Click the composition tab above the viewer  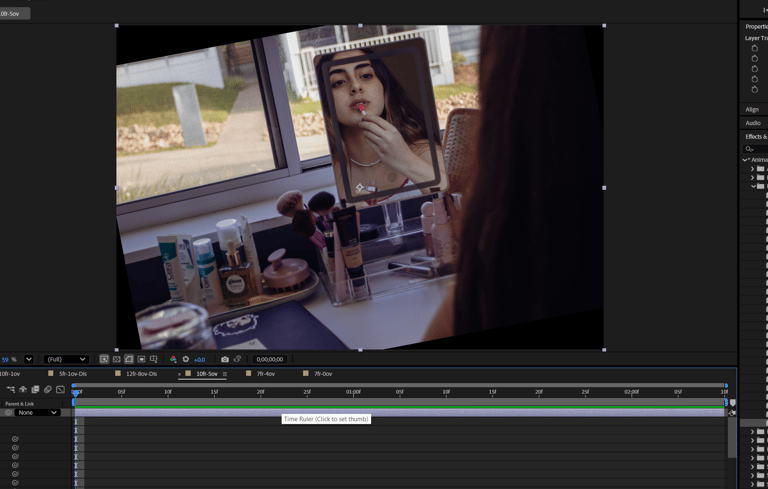tap(14, 14)
